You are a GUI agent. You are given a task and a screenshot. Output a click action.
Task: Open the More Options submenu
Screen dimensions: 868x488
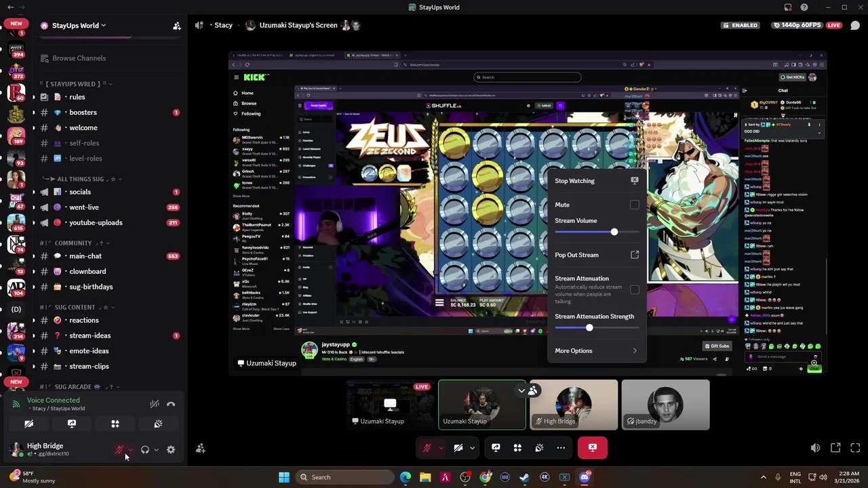tap(596, 350)
